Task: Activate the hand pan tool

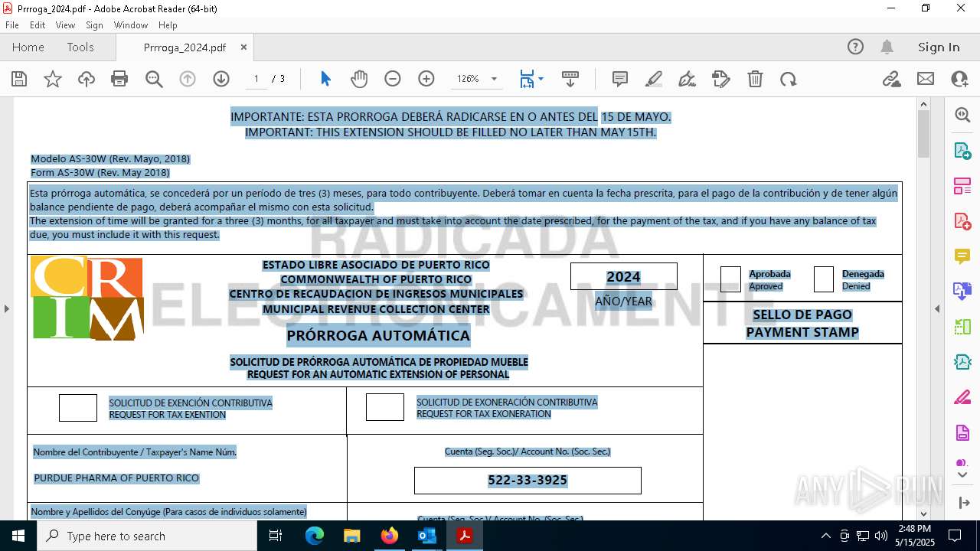Action: pyautogui.click(x=359, y=79)
